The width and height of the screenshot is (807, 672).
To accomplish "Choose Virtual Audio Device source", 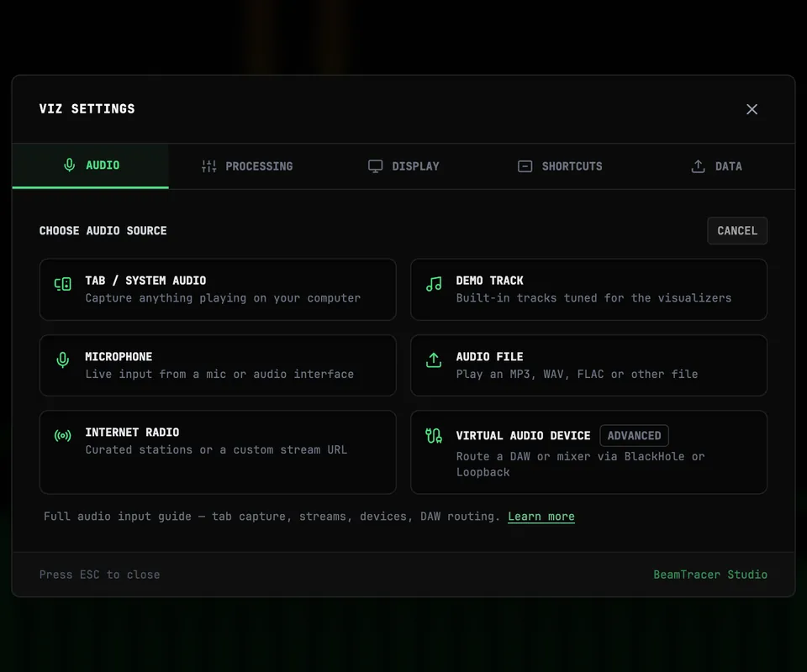I will click(x=588, y=453).
